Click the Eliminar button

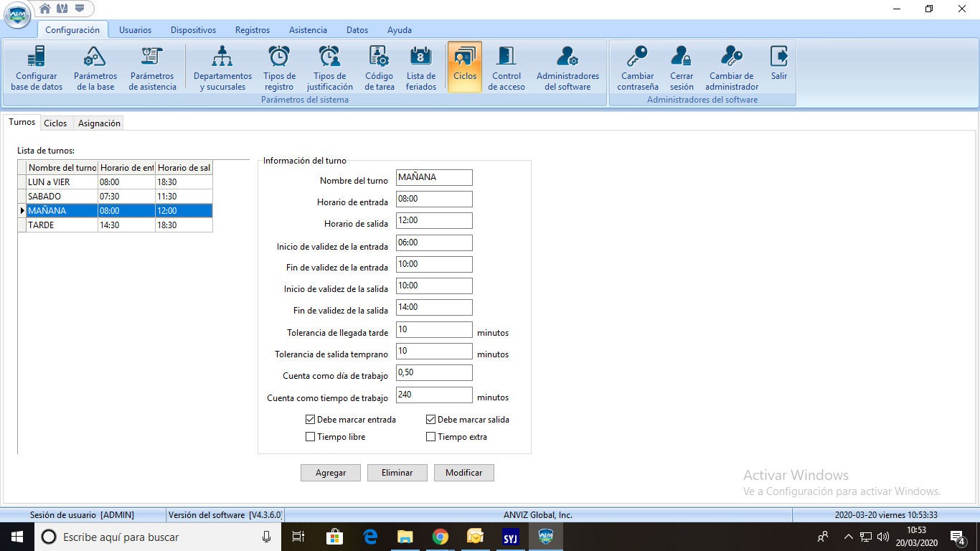point(397,473)
